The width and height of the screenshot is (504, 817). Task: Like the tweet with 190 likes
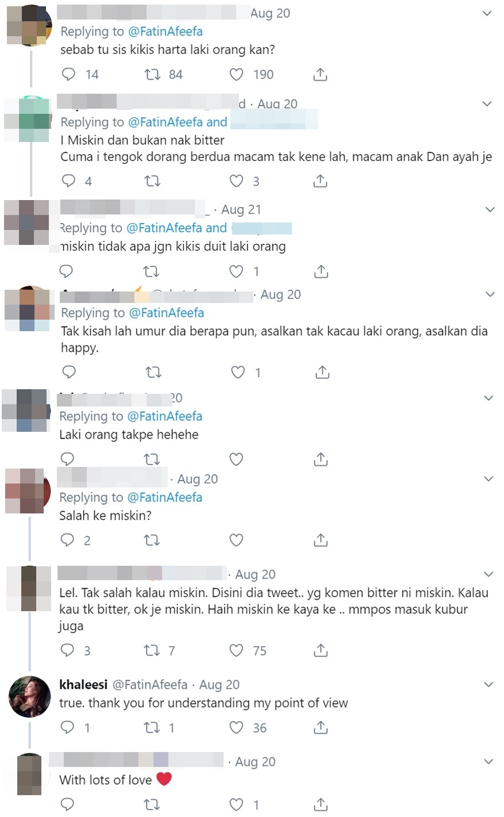(x=236, y=74)
